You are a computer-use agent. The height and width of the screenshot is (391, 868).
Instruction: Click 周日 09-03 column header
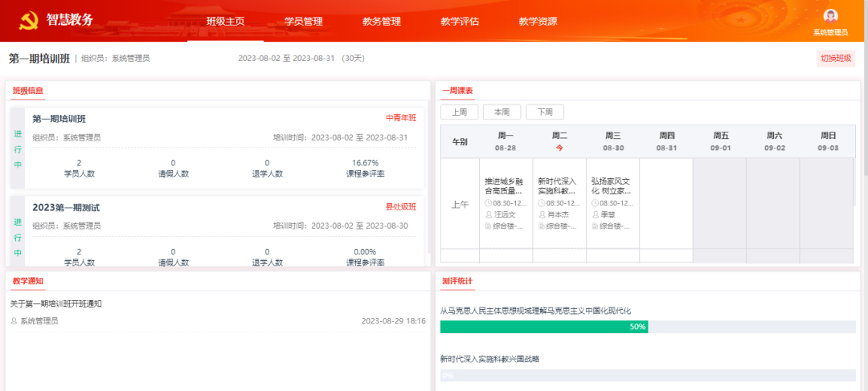[x=828, y=141]
